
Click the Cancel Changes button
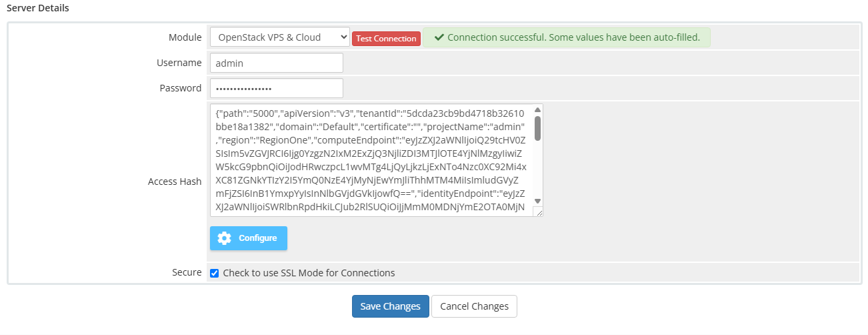pyautogui.click(x=474, y=306)
